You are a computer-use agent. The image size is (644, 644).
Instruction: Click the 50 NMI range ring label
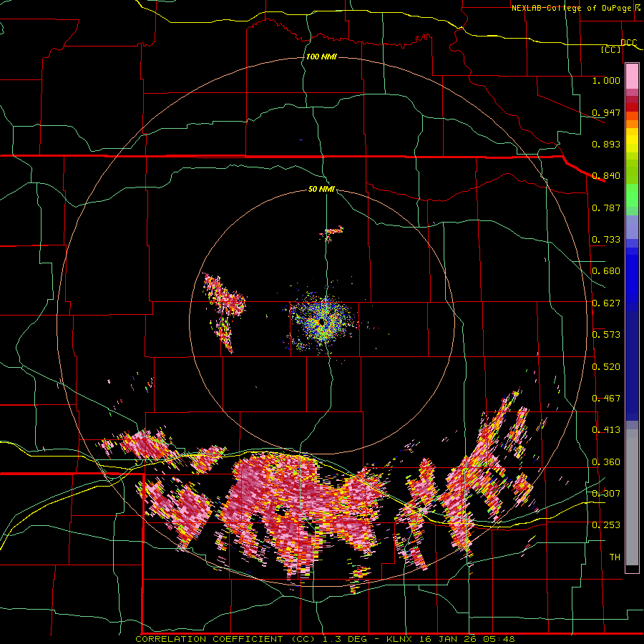[x=321, y=189]
